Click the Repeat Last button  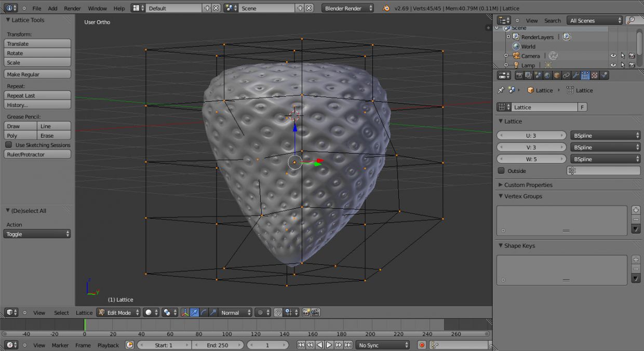[37, 96]
